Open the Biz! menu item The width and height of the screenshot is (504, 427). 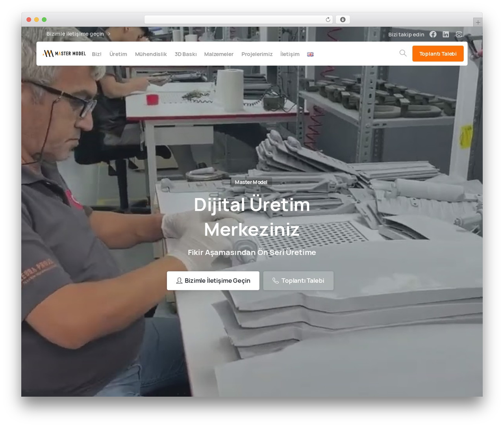tap(96, 54)
